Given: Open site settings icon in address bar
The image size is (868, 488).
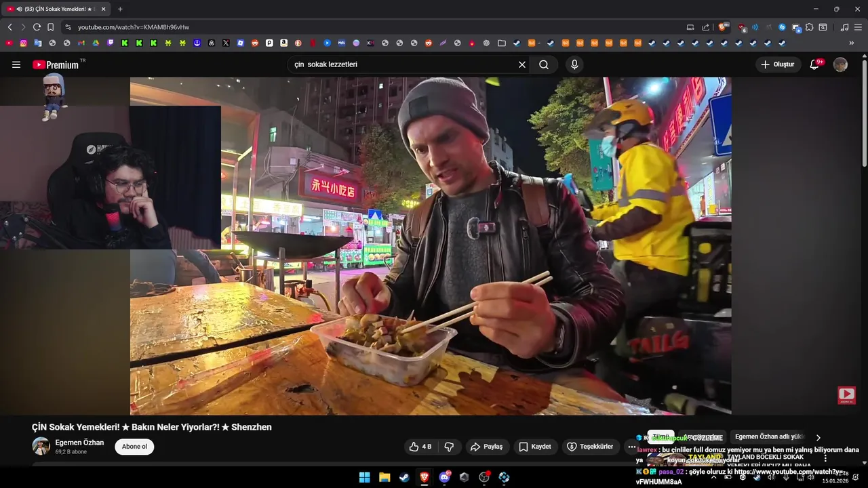Looking at the screenshot, I should pyautogui.click(x=68, y=27).
